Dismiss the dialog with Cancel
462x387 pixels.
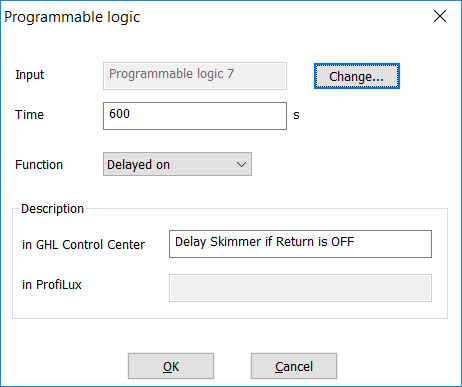click(x=294, y=366)
